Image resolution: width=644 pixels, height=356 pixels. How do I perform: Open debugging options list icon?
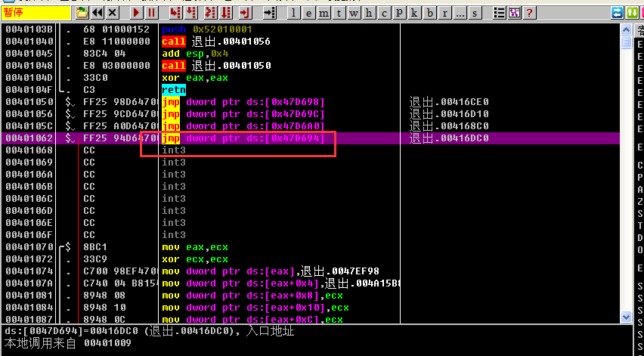[x=500, y=13]
